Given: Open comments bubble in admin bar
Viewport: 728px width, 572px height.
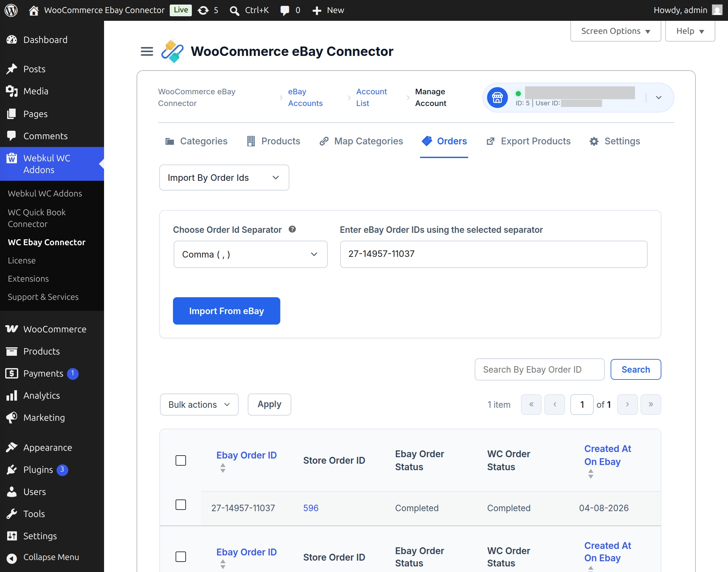Looking at the screenshot, I should click(x=285, y=10).
